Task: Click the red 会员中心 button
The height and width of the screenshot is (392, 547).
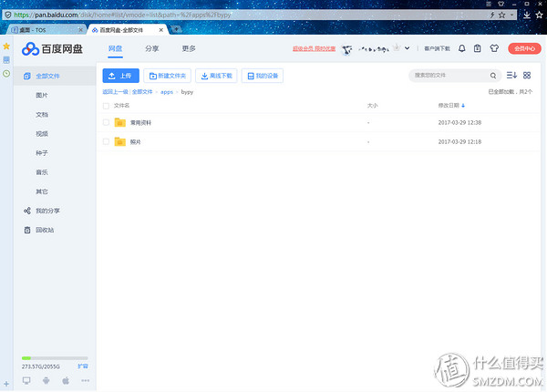Action: (524, 48)
